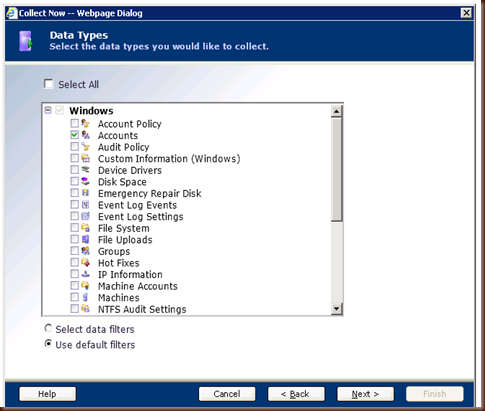
Task: Click the Custom Information (Windows) icon
Action: click(x=86, y=158)
